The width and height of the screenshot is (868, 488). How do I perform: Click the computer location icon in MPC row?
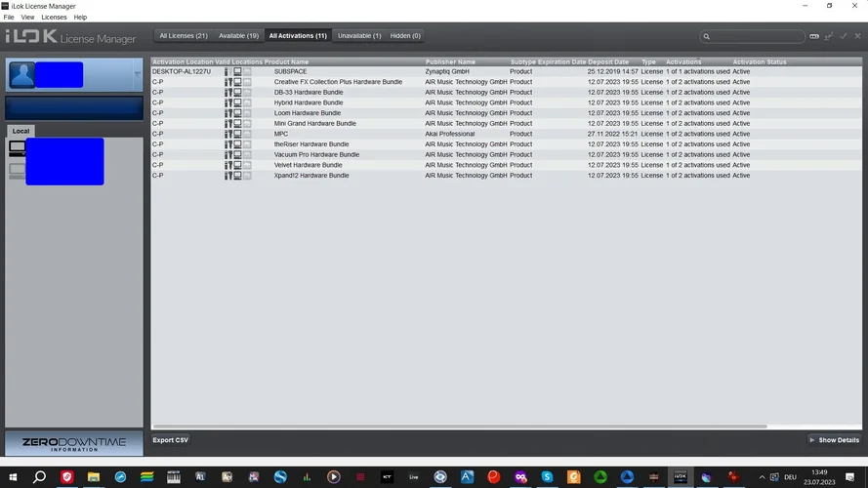coord(237,134)
